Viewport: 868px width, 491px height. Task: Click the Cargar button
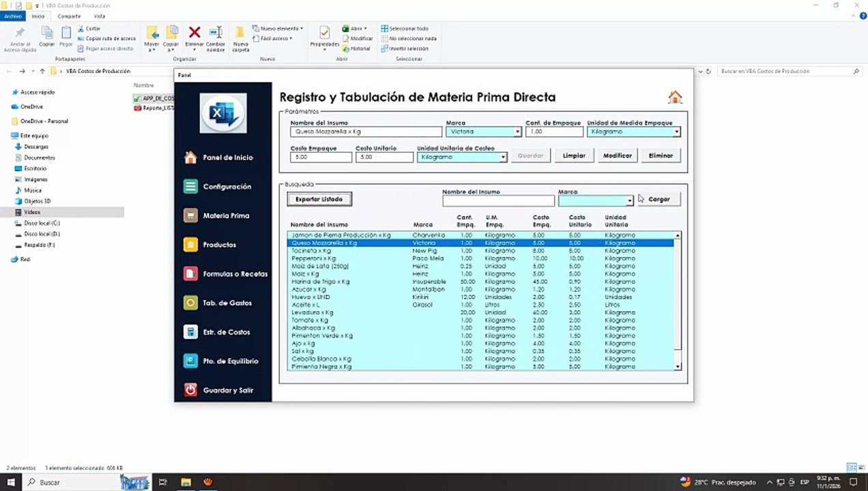(659, 199)
